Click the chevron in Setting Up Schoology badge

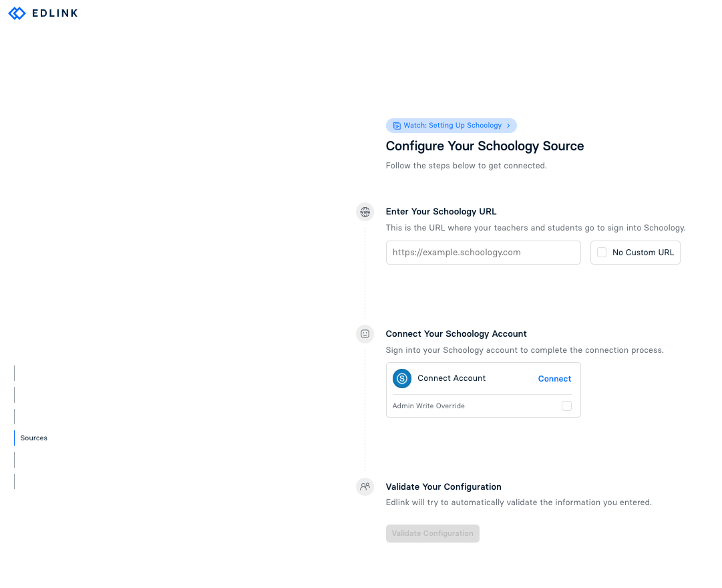point(508,126)
